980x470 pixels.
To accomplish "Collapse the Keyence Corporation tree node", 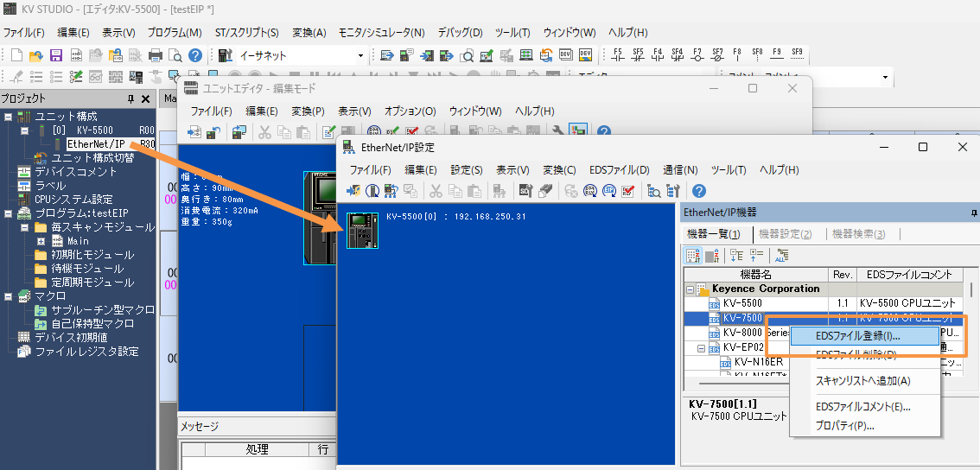I will (x=690, y=289).
